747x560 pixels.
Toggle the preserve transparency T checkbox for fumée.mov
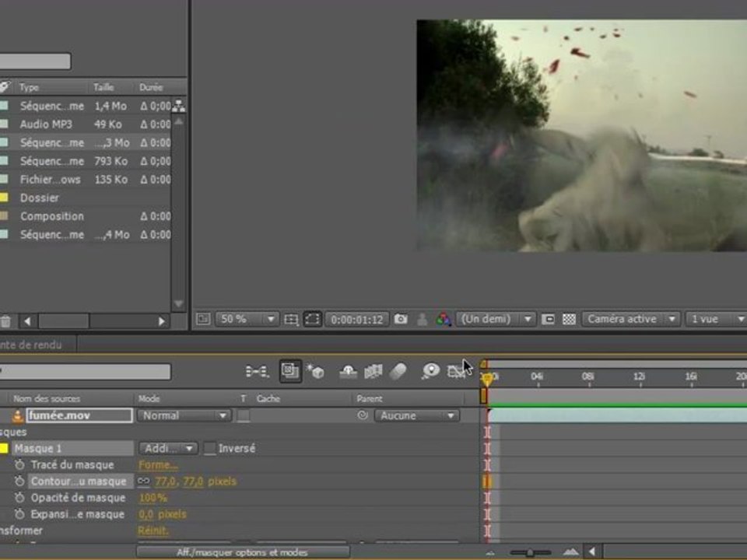click(x=244, y=415)
